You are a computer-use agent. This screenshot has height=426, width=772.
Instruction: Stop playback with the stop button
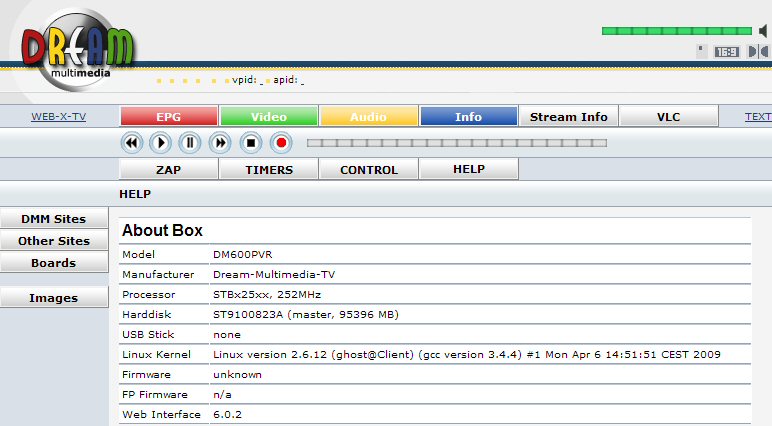(251, 143)
